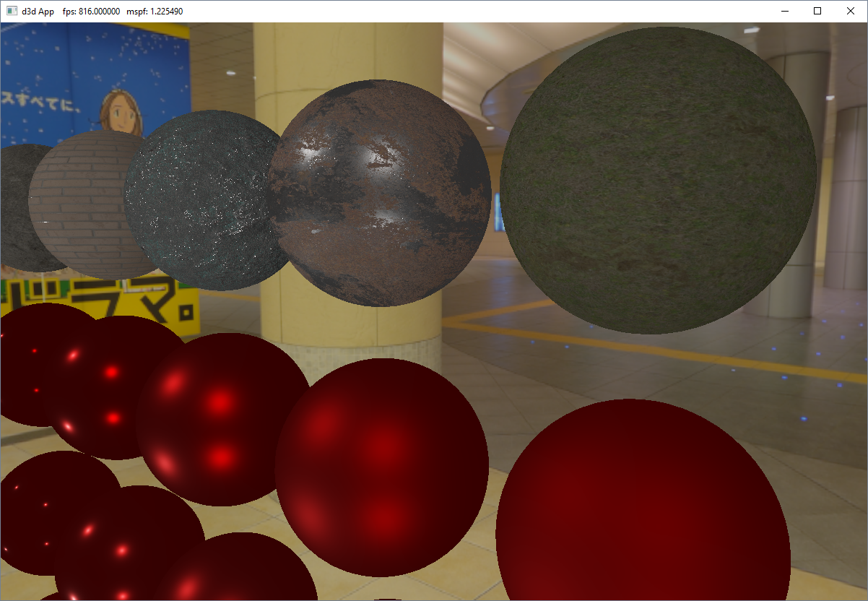Click the d3d App window icon
This screenshot has width=868, height=601.
click(12, 12)
